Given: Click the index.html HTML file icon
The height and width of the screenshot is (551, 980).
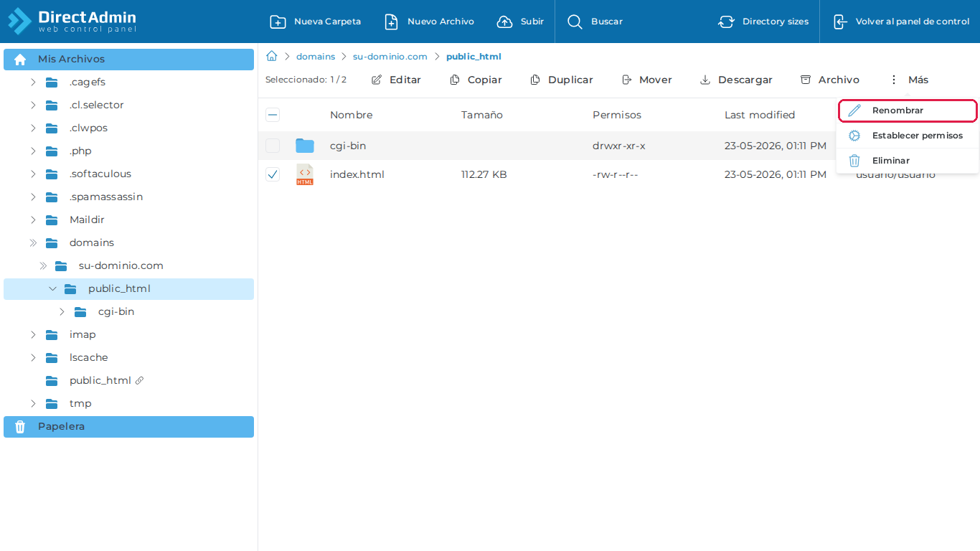Looking at the screenshot, I should tap(305, 174).
